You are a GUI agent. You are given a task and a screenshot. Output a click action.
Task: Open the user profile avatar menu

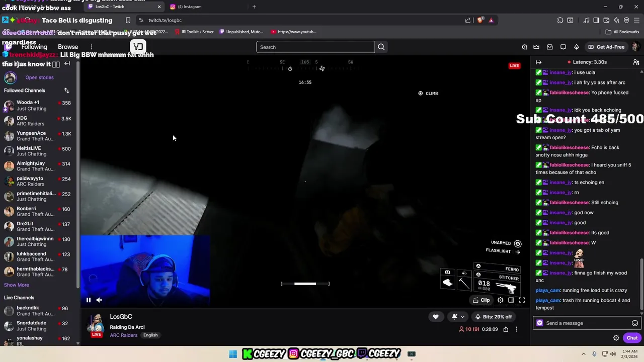(636, 47)
